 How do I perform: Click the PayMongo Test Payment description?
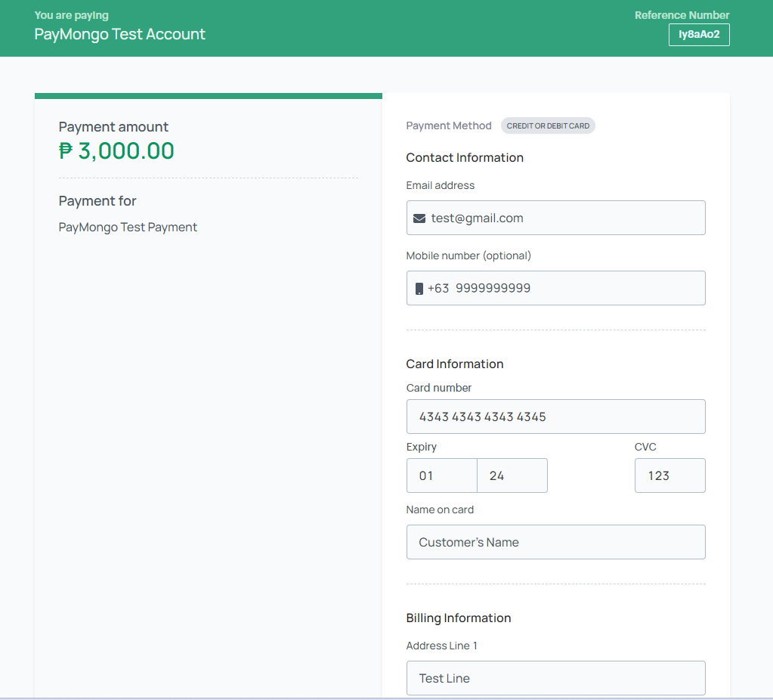[128, 228]
